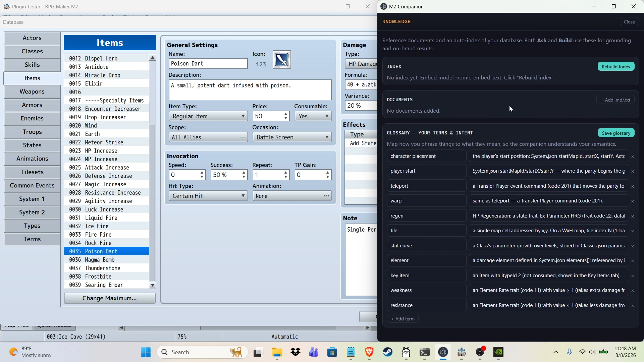Image resolution: width=644 pixels, height=362 pixels.
Task: Switch to MZ Companion taskbar icon
Action: (x=443, y=352)
